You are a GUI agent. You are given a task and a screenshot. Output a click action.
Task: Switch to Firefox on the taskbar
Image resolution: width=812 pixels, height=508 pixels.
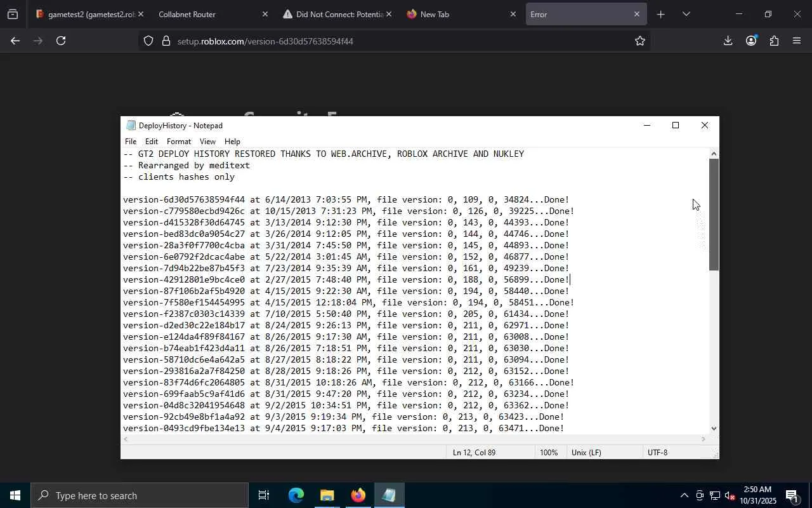click(358, 495)
